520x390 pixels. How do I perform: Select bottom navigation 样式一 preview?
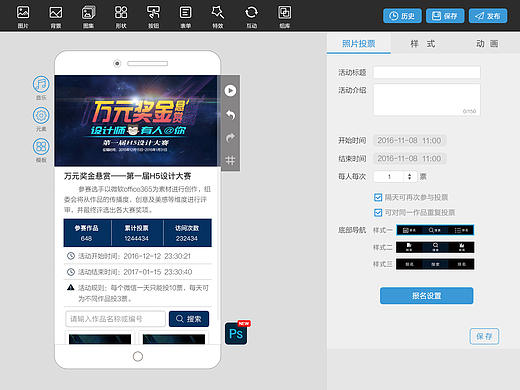[x=435, y=230]
